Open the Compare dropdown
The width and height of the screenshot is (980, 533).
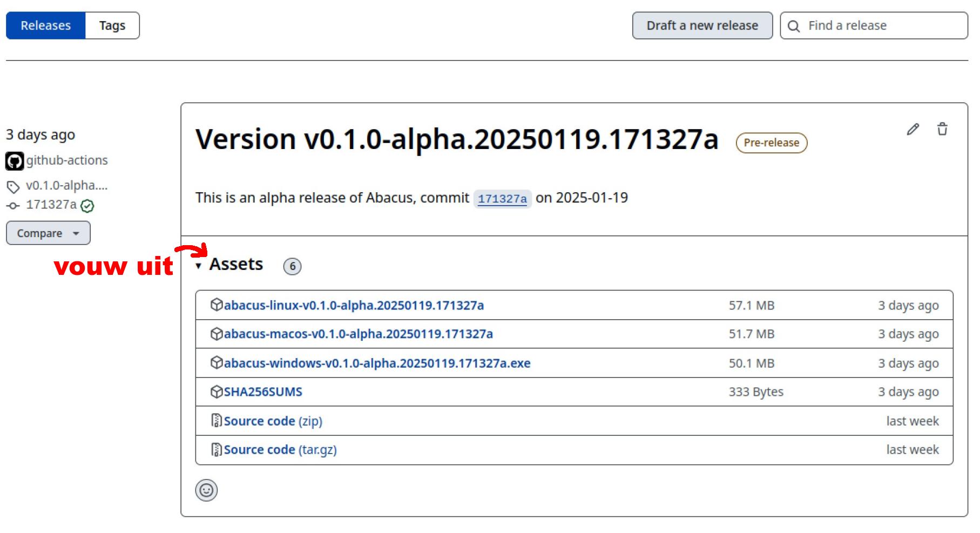coord(48,233)
